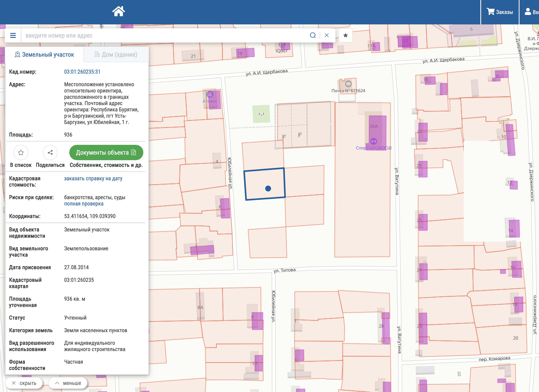Viewport: 539px width, 392px height.
Task: Clear search with the X icon
Action: [x=327, y=35]
